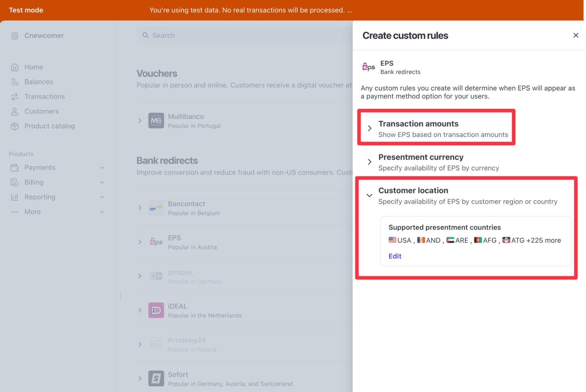Open Product catalog page
Screen dimensions: 586x392
coord(50,126)
